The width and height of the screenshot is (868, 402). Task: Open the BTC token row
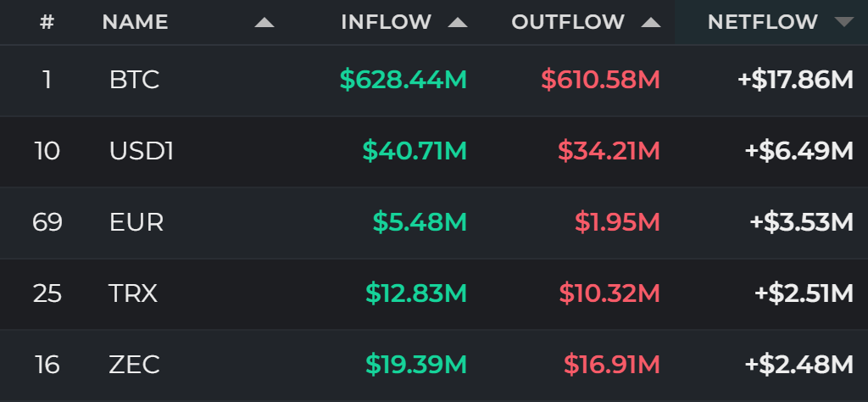(x=434, y=81)
